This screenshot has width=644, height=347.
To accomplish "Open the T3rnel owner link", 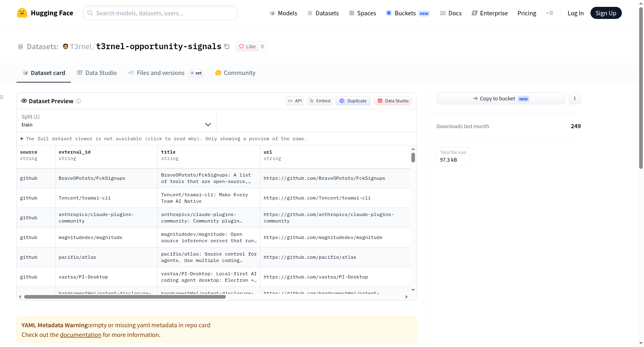I will pyautogui.click(x=81, y=46).
